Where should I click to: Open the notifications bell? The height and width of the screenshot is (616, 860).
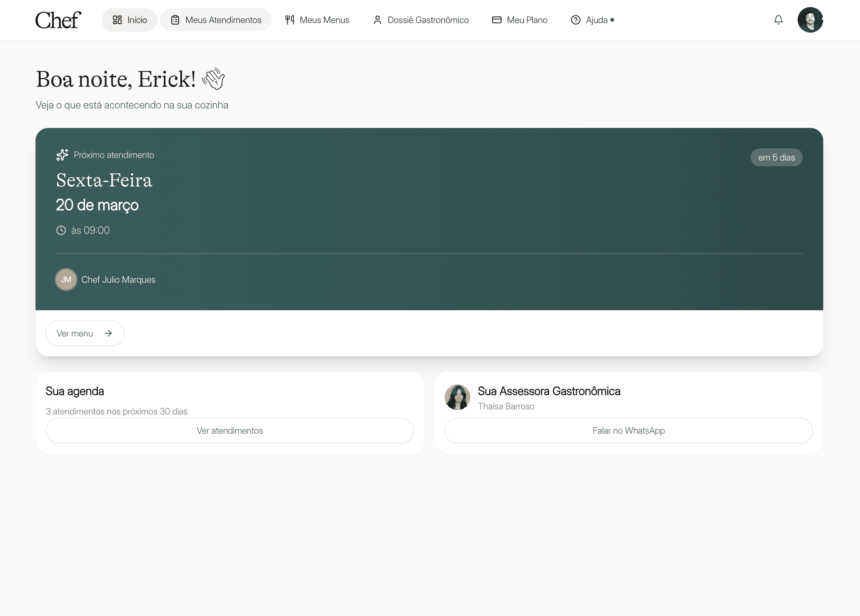778,20
